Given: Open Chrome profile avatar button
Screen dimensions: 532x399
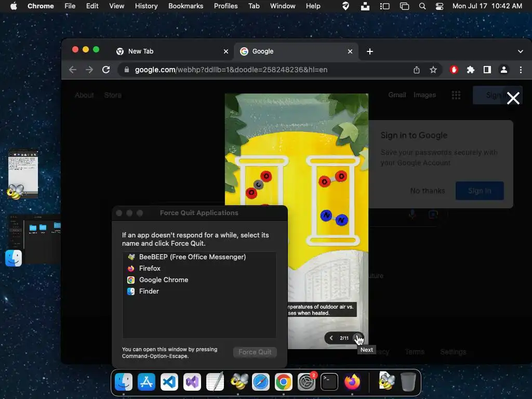Looking at the screenshot, I should [504, 70].
